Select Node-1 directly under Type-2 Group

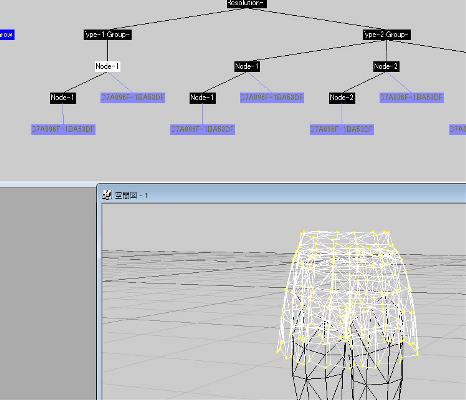click(247, 66)
